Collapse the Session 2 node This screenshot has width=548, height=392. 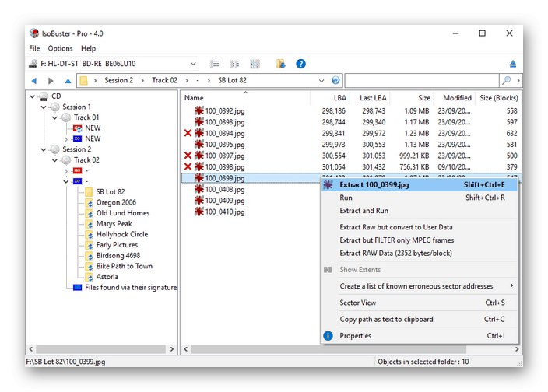coord(44,149)
